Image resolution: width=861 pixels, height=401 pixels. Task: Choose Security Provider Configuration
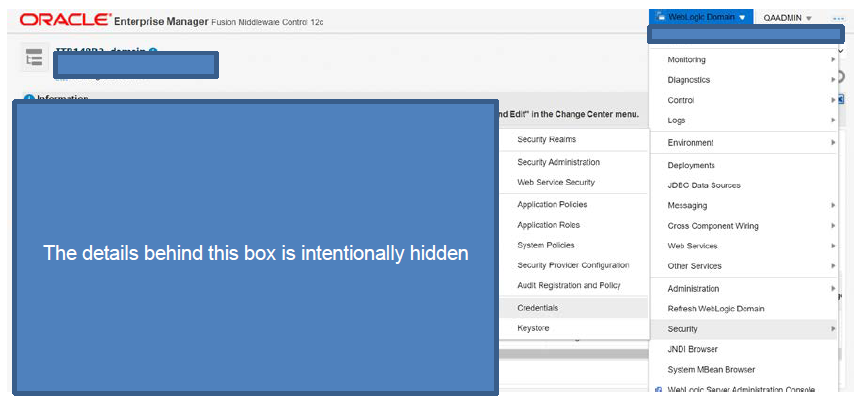(x=574, y=265)
